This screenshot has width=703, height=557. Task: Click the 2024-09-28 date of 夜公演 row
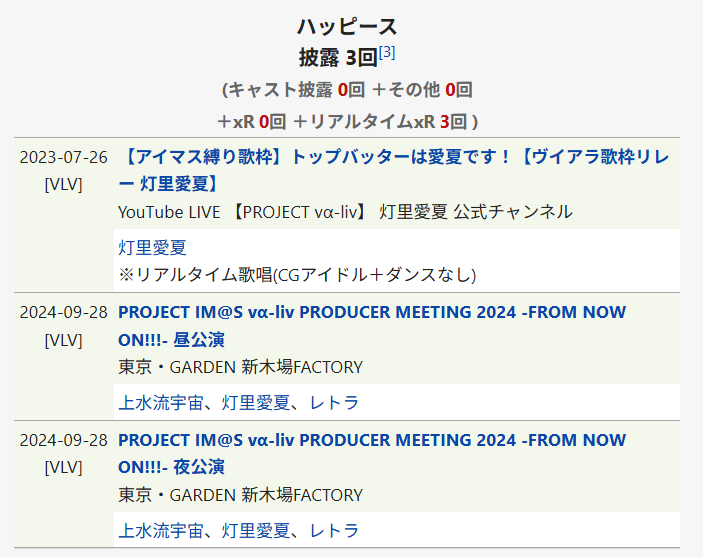click(63, 440)
